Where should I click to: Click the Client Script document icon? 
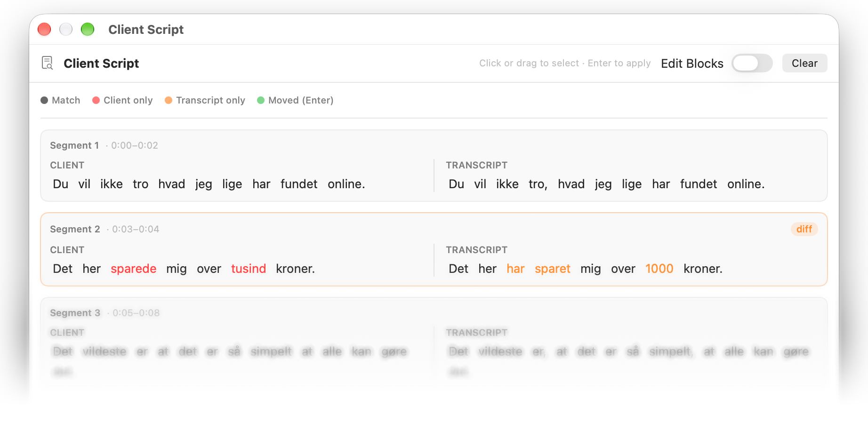pyautogui.click(x=48, y=63)
